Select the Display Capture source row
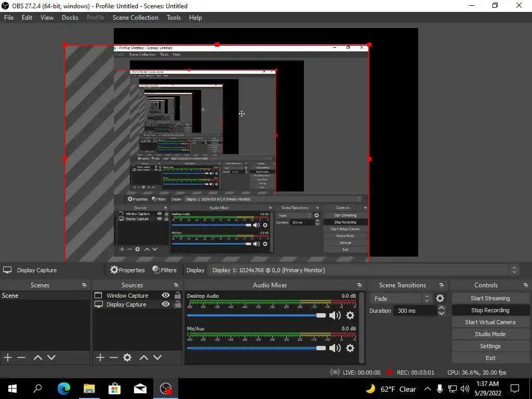Image resolution: width=532 pixels, height=399 pixels. pyautogui.click(x=137, y=304)
